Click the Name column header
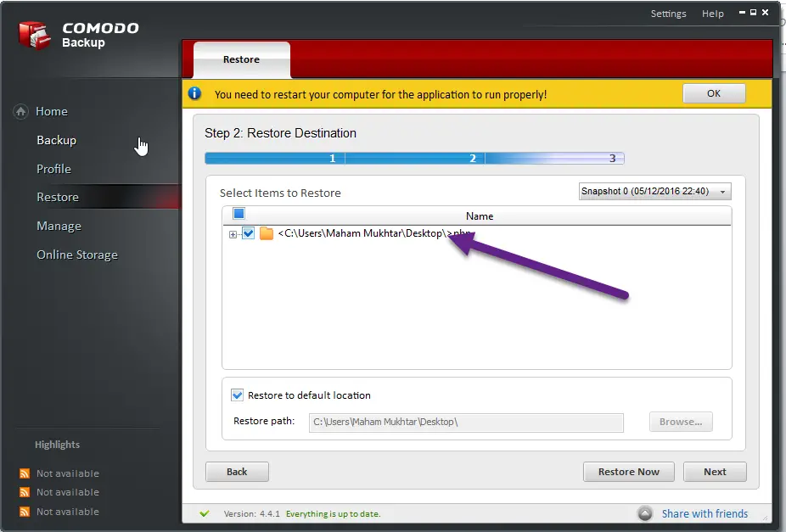The height and width of the screenshot is (532, 786). tap(480, 216)
